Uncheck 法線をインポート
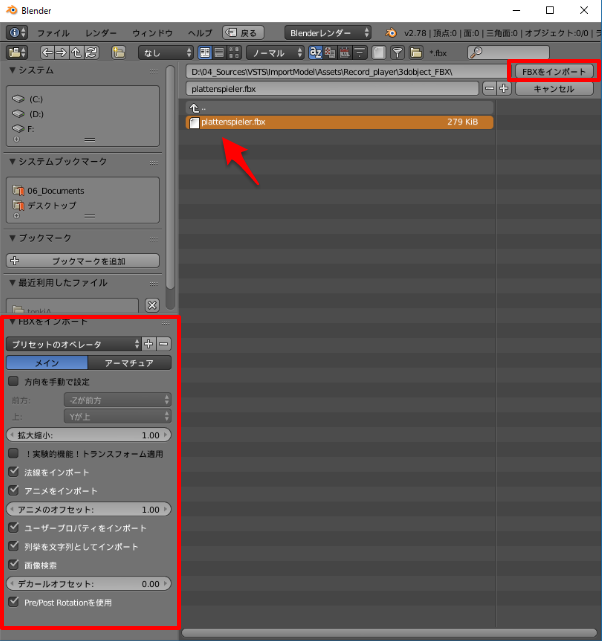Viewport: 602px width, 641px height. [x=13, y=472]
